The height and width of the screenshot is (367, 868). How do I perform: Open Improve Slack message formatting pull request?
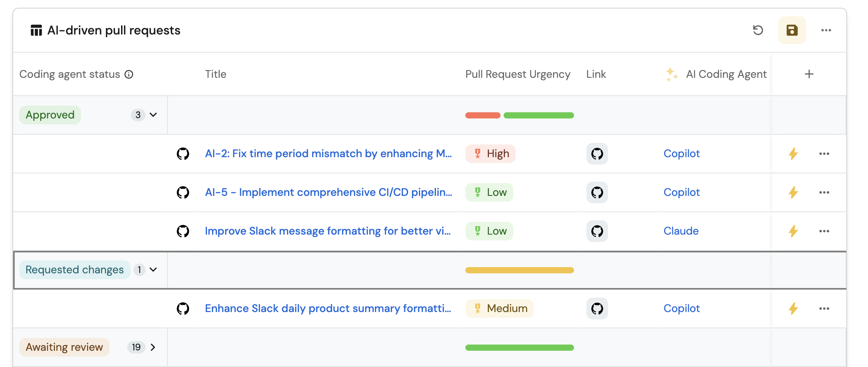pos(327,231)
